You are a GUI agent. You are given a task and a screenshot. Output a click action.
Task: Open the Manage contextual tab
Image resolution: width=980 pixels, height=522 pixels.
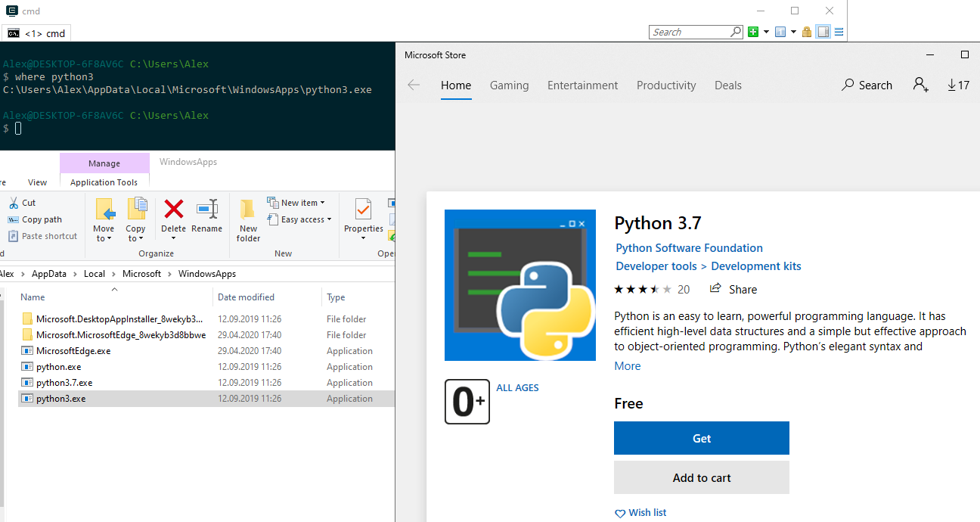pos(104,163)
